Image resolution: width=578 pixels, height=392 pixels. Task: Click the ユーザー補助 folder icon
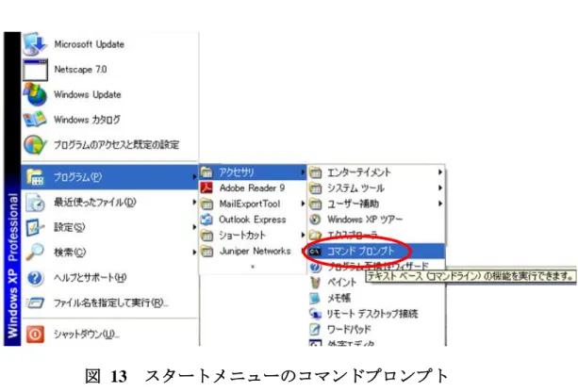pyautogui.click(x=315, y=204)
